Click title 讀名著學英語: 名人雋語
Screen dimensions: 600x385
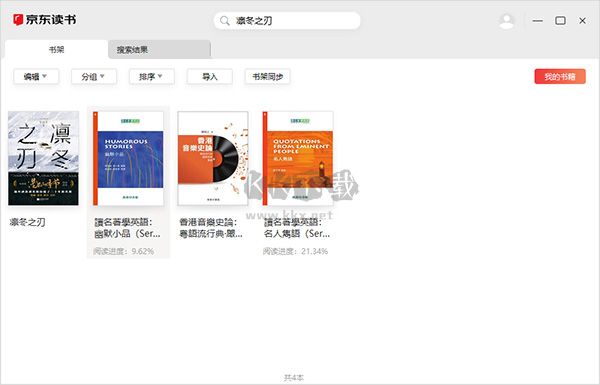pyautogui.click(x=297, y=228)
